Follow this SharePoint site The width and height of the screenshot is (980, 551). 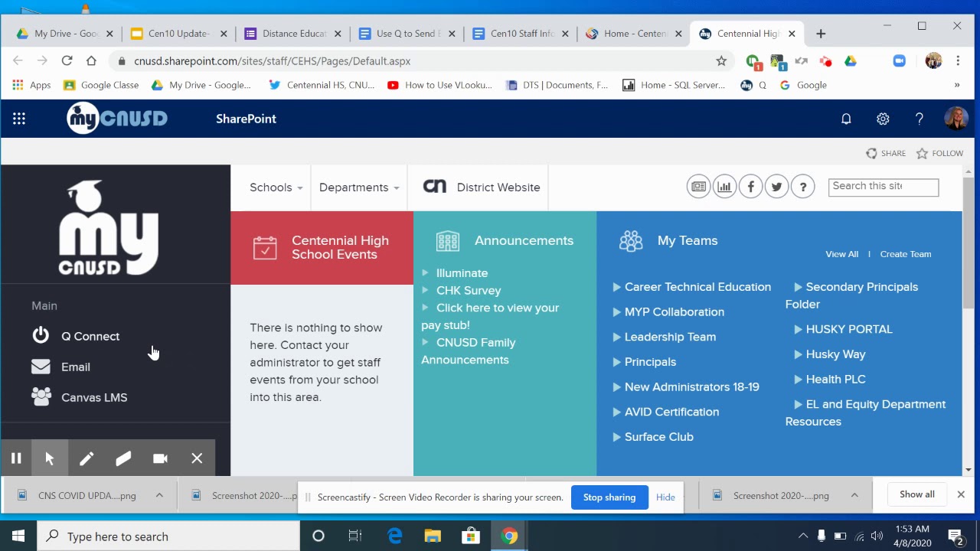tap(940, 153)
